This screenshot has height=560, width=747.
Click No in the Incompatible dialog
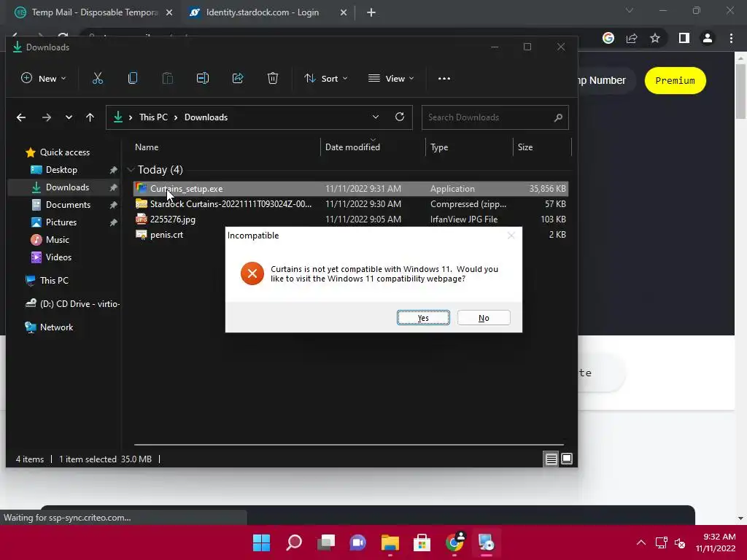pos(484,318)
